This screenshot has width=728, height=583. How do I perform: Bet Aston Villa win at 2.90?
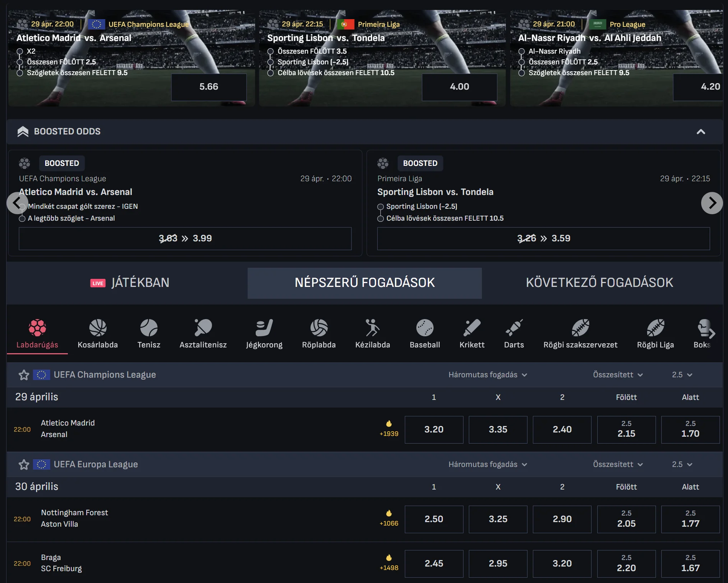tap(562, 519)
